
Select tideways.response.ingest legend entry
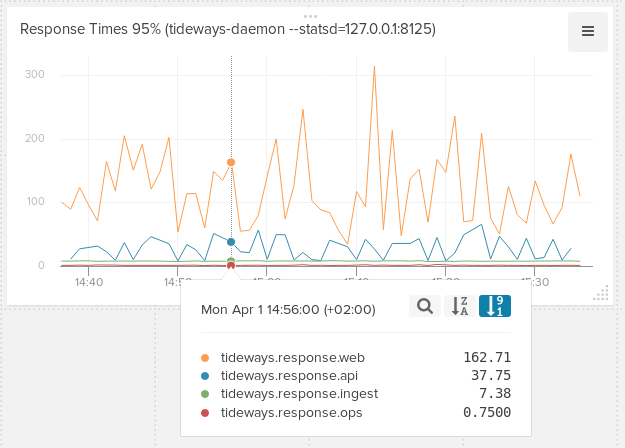(x=299, y=394)
